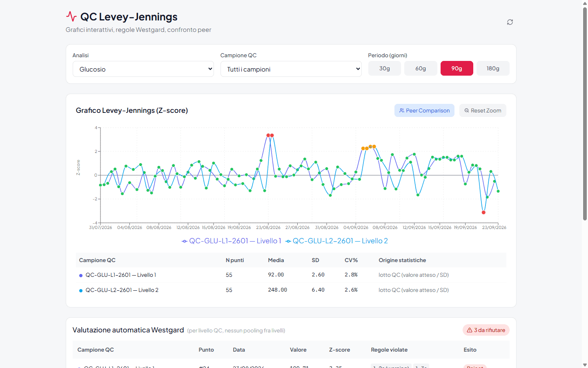Click the vertical page scrollbar thumb
This screenshot has width=588, height=368.
click(585, 114)
